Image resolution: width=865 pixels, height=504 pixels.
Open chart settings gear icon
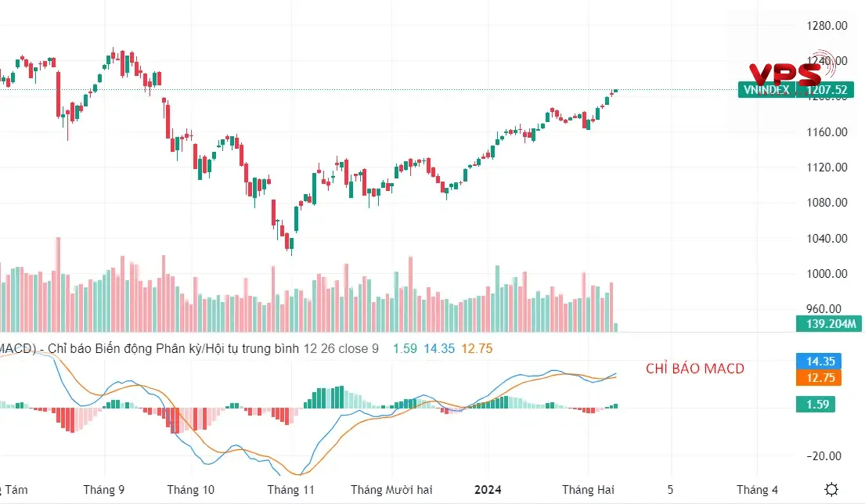click(x=833, y=489)
